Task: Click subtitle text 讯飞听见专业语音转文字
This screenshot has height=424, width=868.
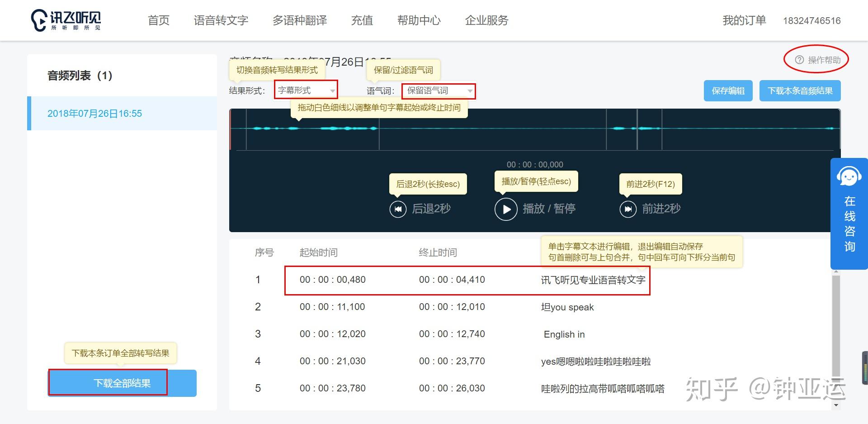Action: 593,280
